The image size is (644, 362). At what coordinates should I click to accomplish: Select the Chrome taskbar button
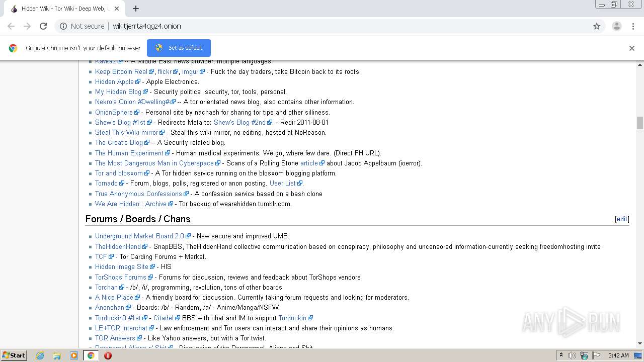[x=91, y=355]
